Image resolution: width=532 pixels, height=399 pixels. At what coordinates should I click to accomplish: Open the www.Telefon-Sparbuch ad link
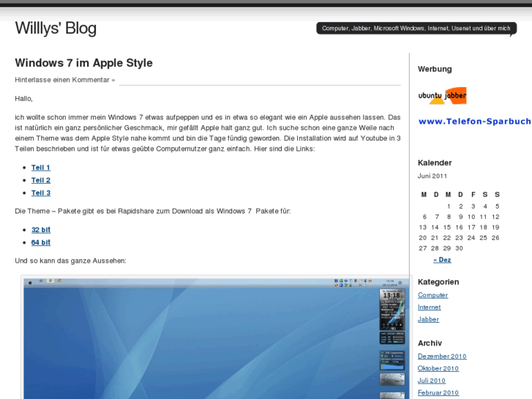pos(475,122)
